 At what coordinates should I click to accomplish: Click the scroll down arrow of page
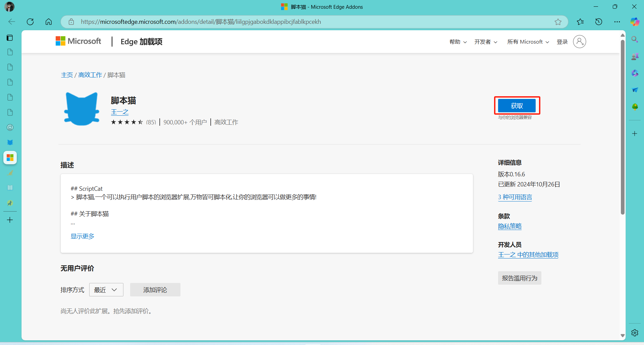(623, 335)
